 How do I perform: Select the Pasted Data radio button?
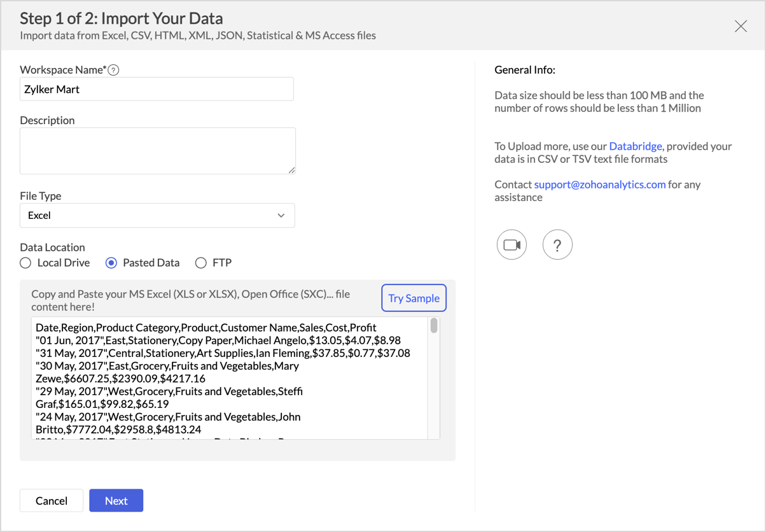(111, 263)
